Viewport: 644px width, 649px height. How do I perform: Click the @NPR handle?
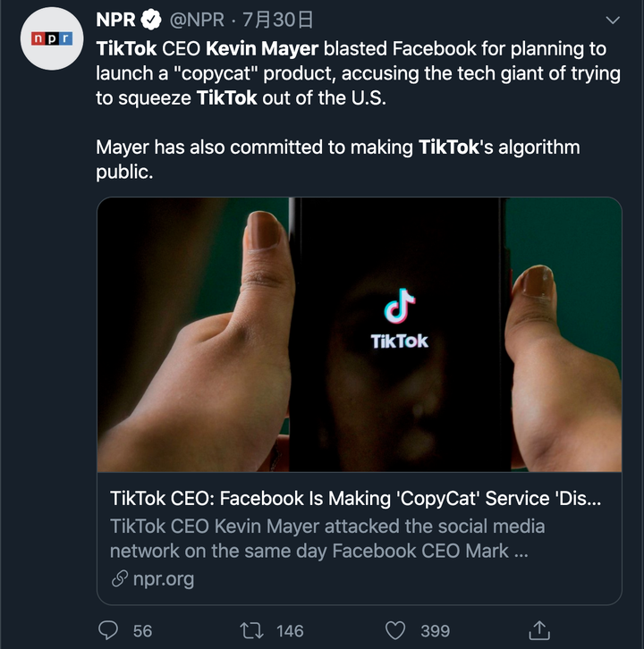tap(200, 21)
